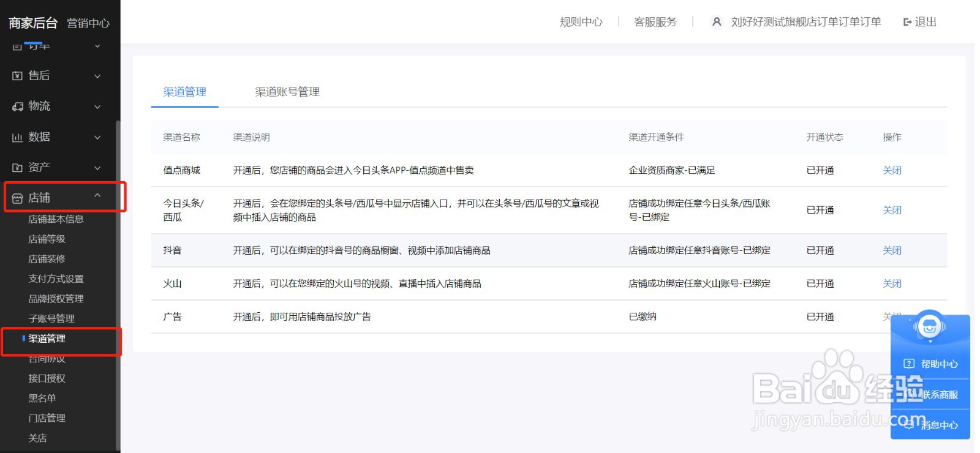Open 店铺基本信息 in sidebar
The height and width of the screenshot is (453, 980).
click(x=56, y=219)
